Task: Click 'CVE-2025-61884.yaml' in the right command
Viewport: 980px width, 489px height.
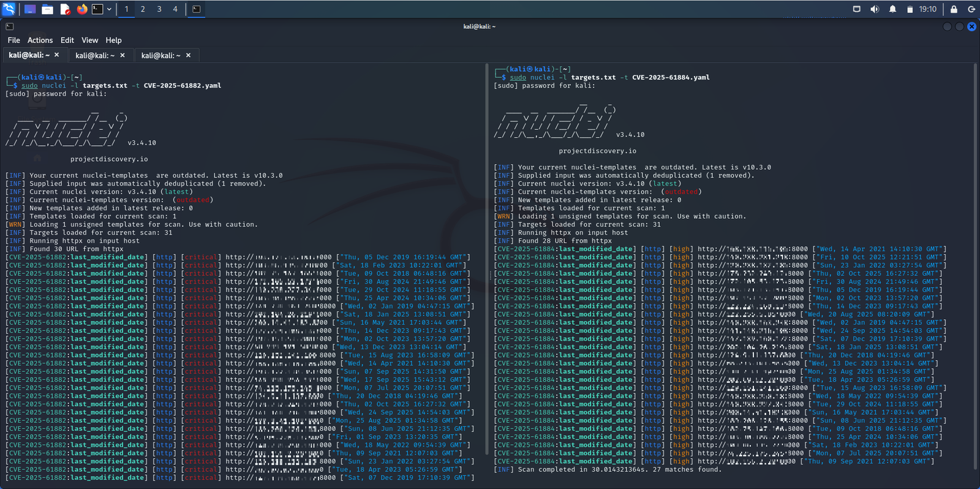Action: 671,78
